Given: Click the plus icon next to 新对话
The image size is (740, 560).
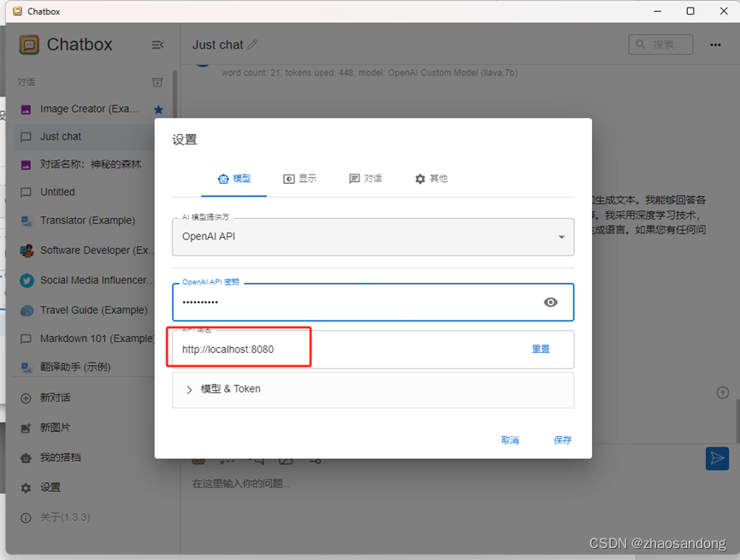Looking at the screenshot, I should 26,398.
